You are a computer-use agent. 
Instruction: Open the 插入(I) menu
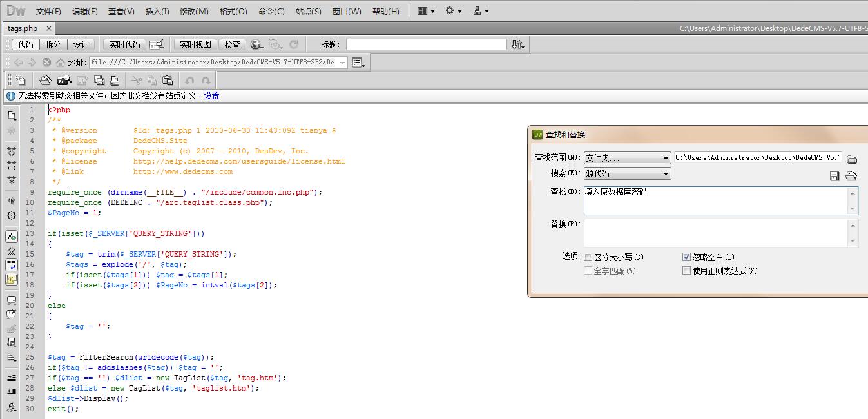click(x=157, y=12)
